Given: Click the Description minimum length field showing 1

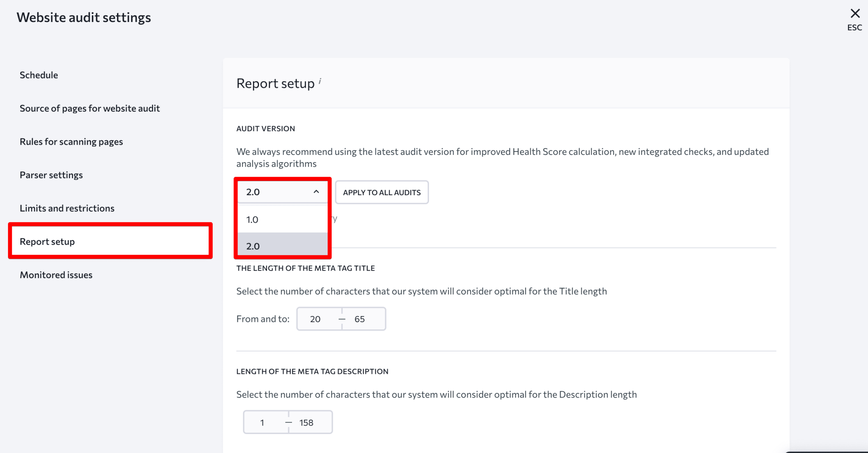Looking at the screenshot, I should (262, 422).
